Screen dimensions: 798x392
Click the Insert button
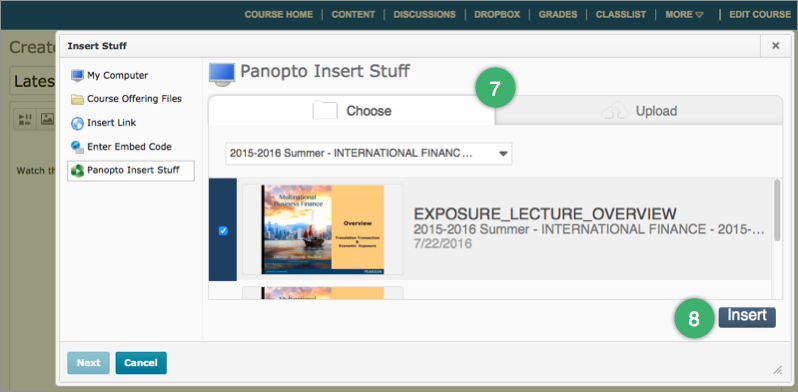pyautogui.click(x=747, y=317)
